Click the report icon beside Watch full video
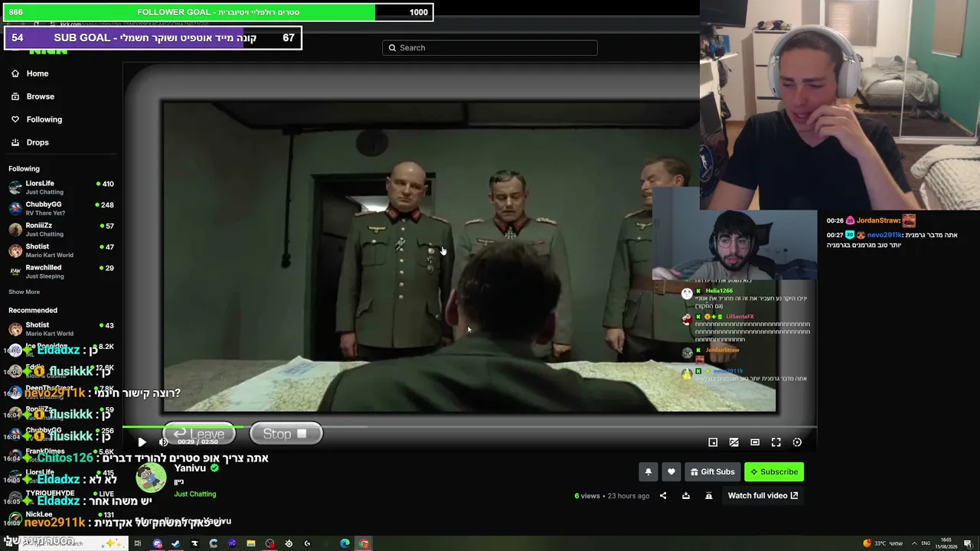The width and height of the screenshot is (980, 551). tap(709, 496)
